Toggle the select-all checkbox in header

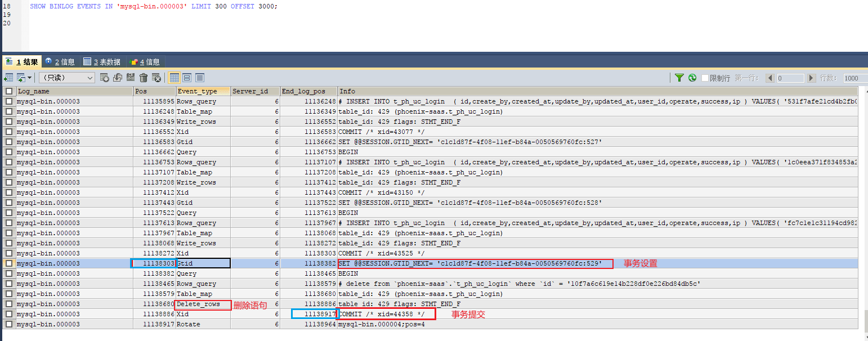(x=8, y=91)
